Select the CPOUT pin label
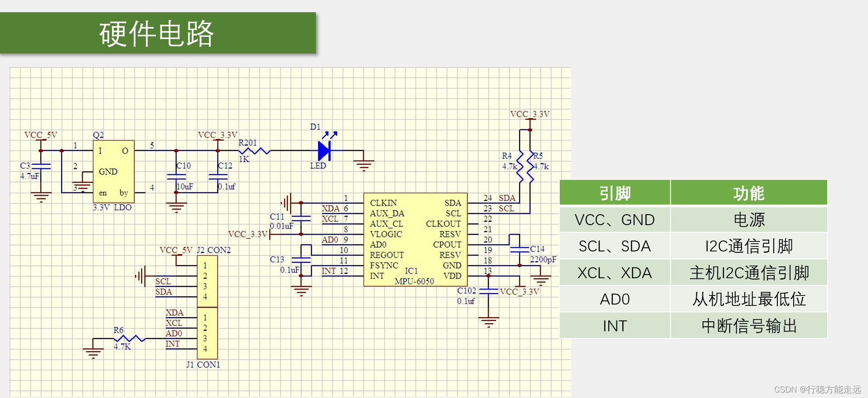This screenshot has width=868, height=398. tap(447, 245)
